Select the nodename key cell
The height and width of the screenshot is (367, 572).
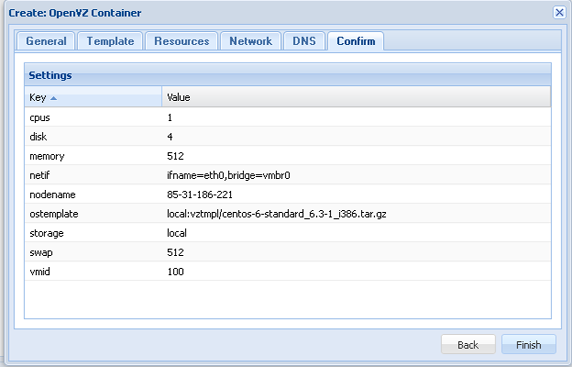coord(93,194)
